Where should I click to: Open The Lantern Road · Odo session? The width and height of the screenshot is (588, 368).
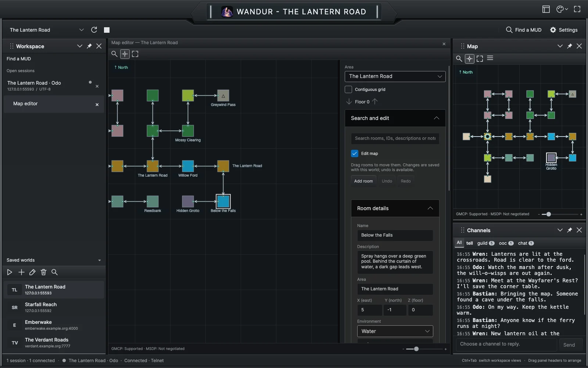(48, 86)
